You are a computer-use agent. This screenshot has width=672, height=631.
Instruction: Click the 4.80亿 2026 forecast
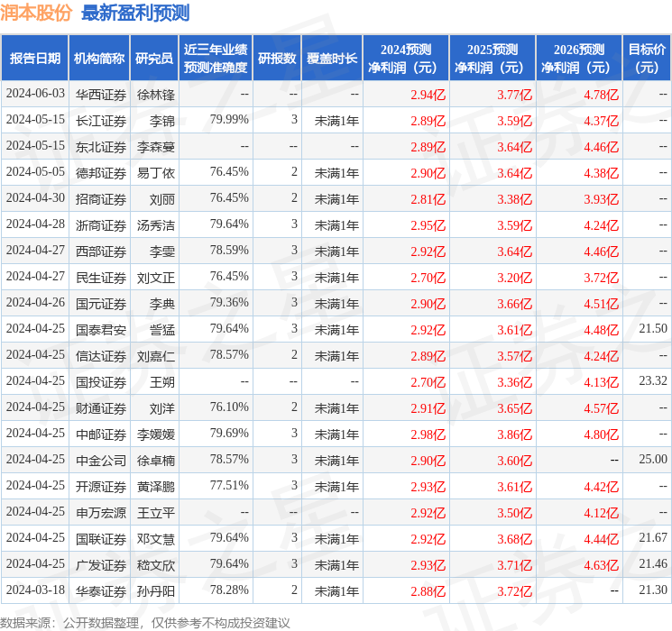(x=602, y=434)
